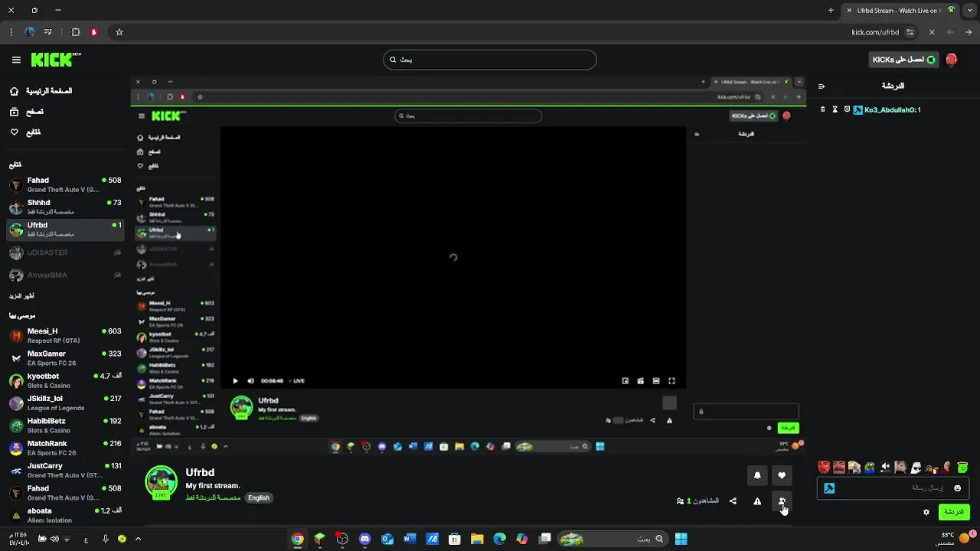Viewport: 980px width, 551px height.
Task: Collapse the chat panel arrow
Action: pyautogui.click(x=822, y=86)
